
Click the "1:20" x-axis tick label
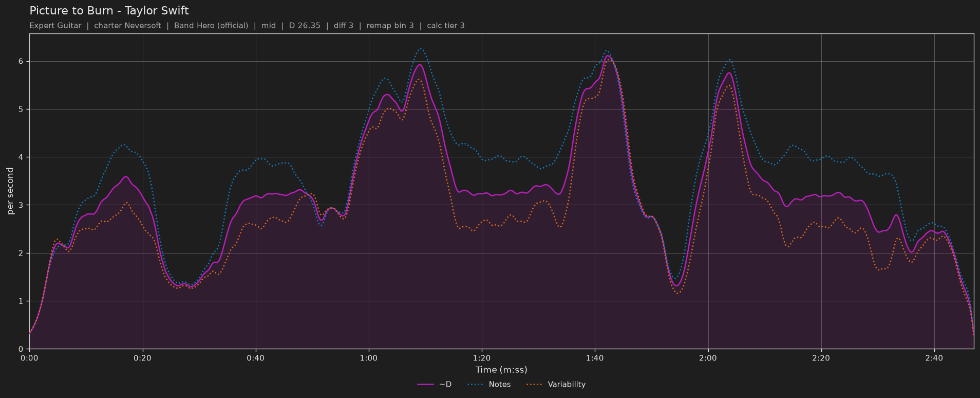[482, 358]
